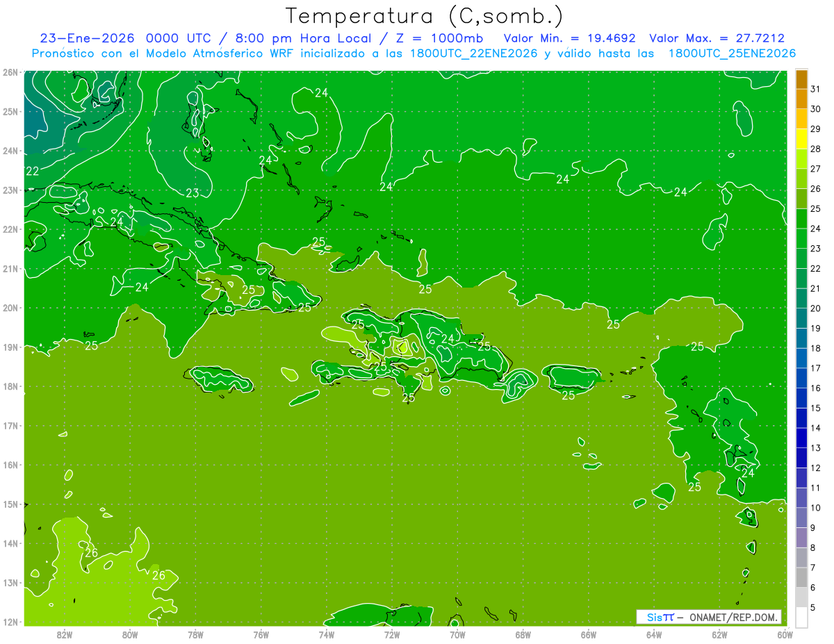Screen dimensions: 834x644
Task: Click the "22N" latitude axis label
Action: pos(10,229)
